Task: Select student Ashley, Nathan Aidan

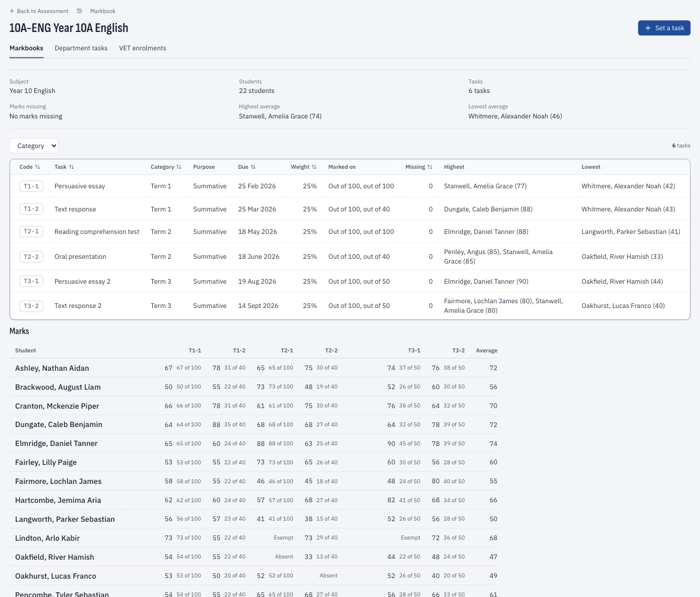Action: [52, 368]
